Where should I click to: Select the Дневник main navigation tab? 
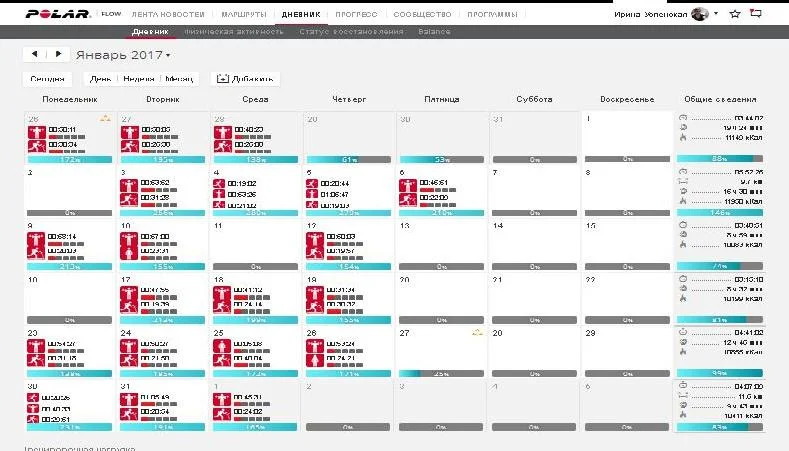tap(301, 14)
